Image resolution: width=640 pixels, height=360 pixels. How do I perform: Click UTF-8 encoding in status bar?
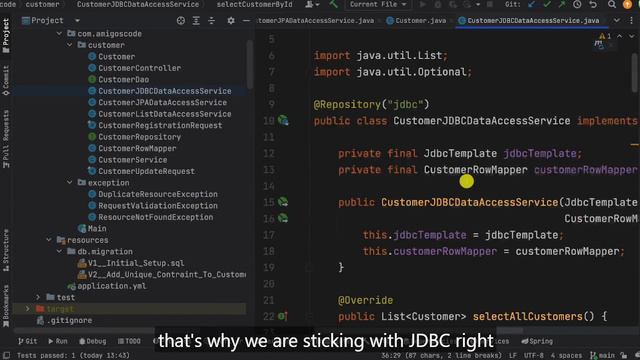[x=533, y=356]
